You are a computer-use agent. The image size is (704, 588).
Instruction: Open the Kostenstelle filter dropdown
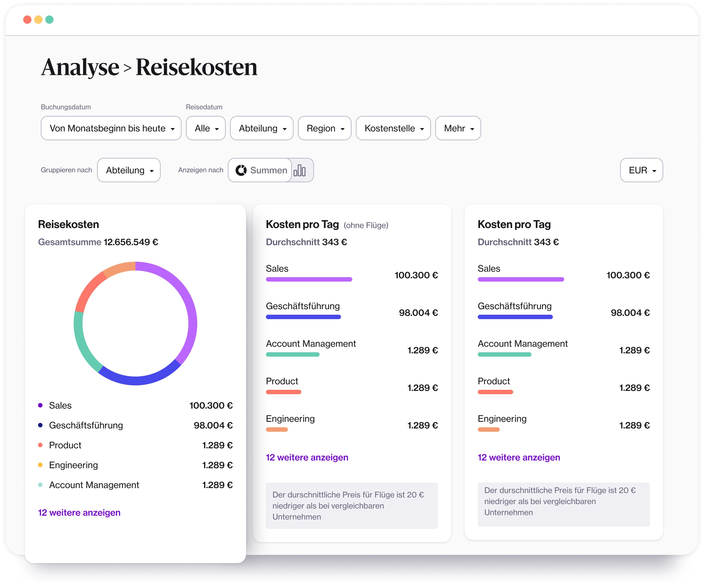pyautogui.click(x=393, y=128)
